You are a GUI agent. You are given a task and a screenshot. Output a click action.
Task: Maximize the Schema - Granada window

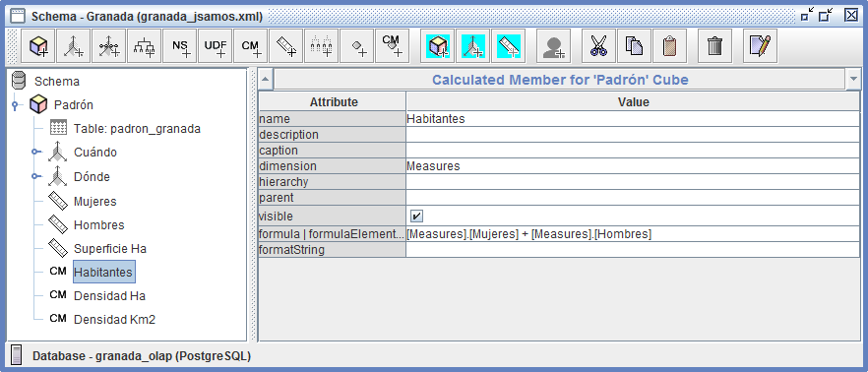click(827, 15)
